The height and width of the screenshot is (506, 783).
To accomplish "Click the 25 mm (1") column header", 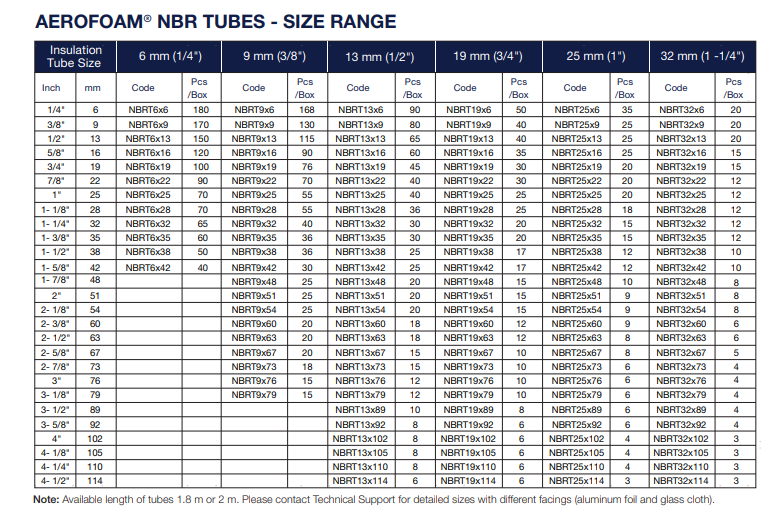I will click(595, 56).
